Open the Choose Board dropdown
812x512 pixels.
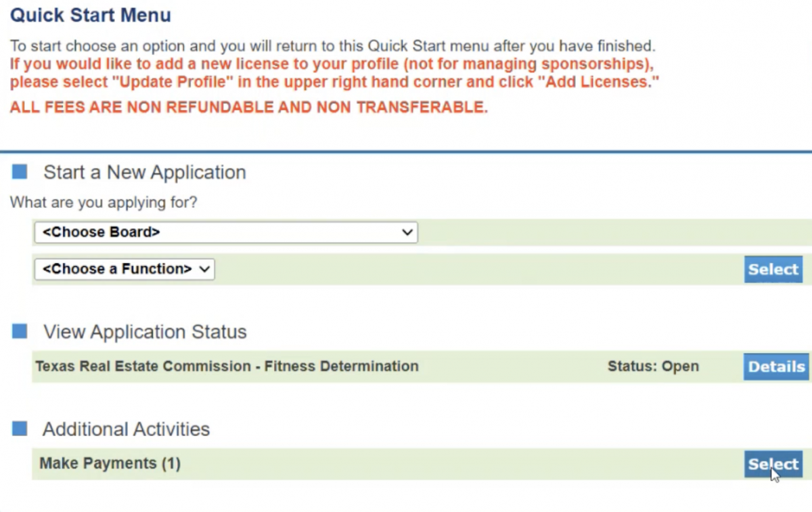225,232
